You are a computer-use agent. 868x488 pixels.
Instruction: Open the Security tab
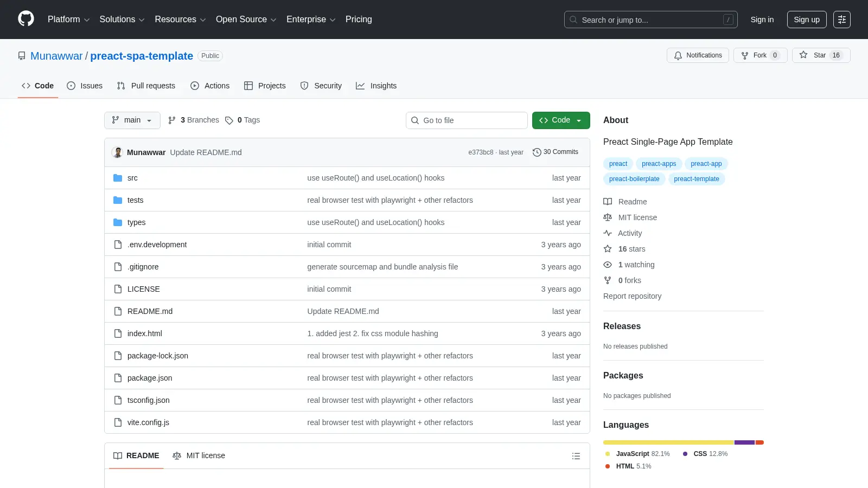tap(321, 86)
